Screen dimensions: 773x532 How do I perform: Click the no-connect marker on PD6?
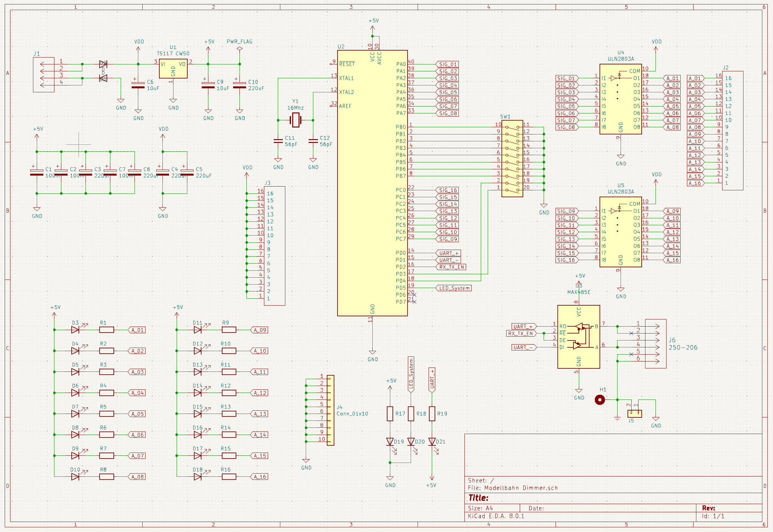tap(414, 295)
